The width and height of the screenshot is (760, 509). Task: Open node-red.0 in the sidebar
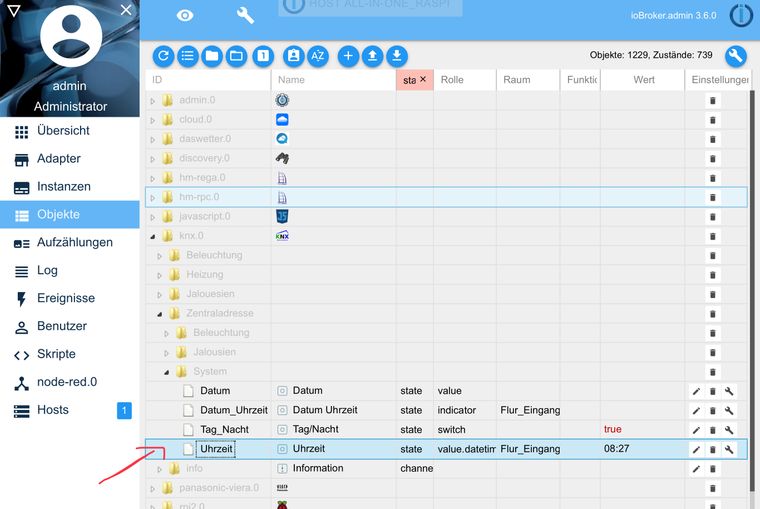[70, 382]
